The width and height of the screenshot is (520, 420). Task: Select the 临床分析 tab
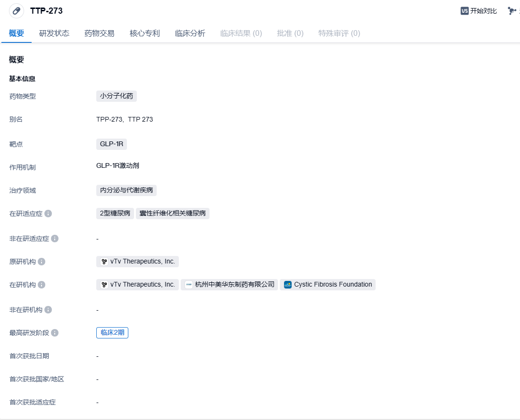(190, 33)
